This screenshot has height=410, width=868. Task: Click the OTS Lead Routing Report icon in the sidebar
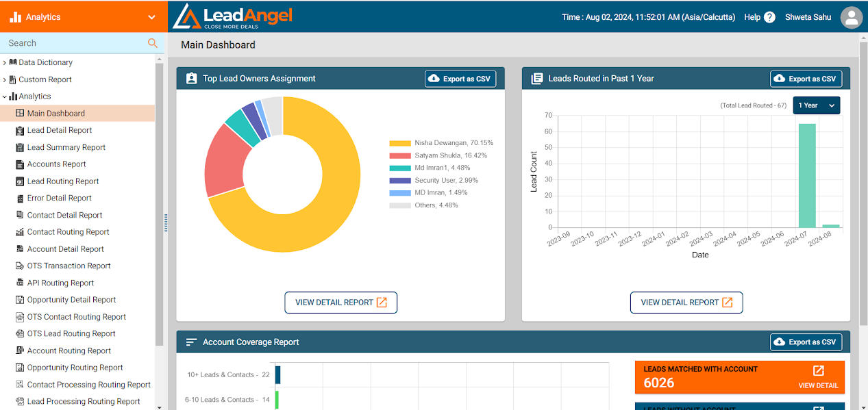(x=20, y=333)
